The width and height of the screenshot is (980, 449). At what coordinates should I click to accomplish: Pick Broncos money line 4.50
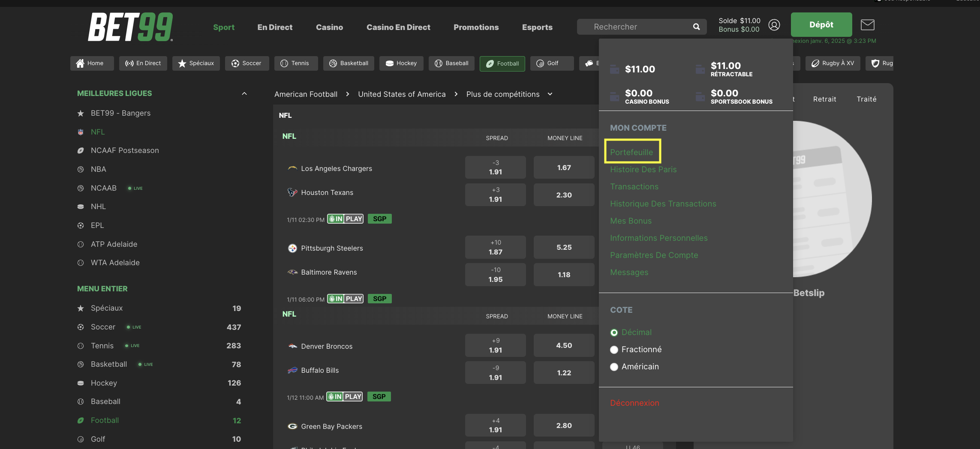point(564,345)
